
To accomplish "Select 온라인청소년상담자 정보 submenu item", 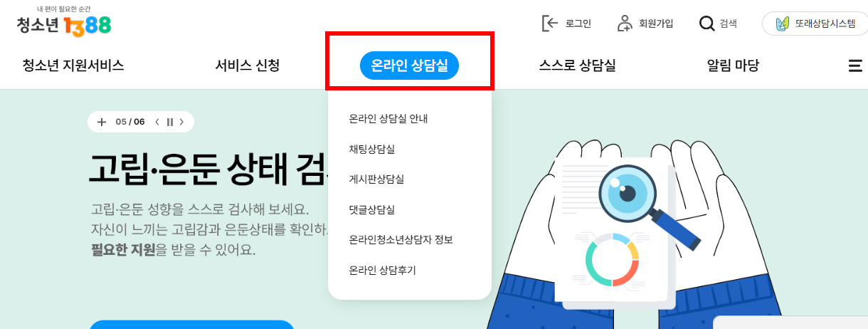I will pyautogui.click(x=401, y=239).
